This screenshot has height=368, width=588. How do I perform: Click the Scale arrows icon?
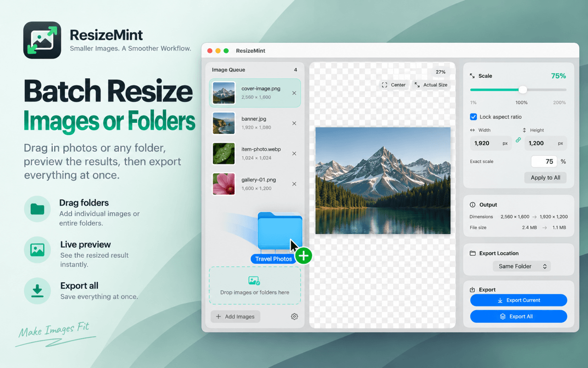tap(472, 76)
